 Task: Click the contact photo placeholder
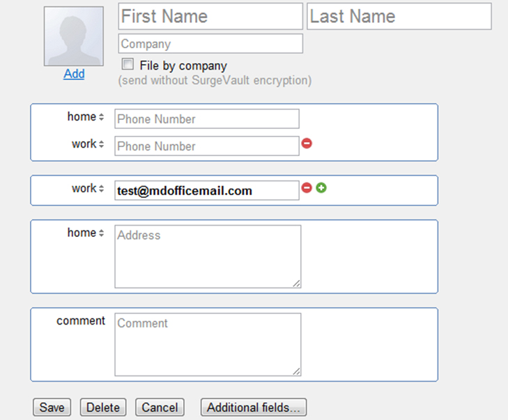click(x=74, y=36)
